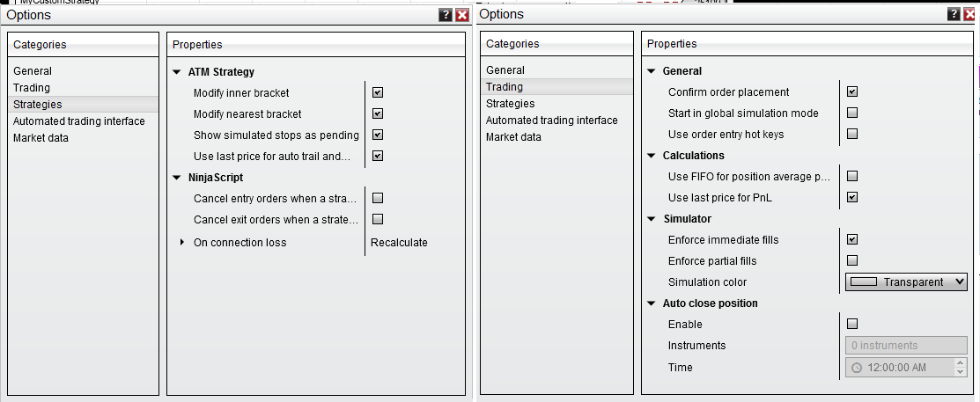
Task: Select Market data category in left window
Action: 41,138
